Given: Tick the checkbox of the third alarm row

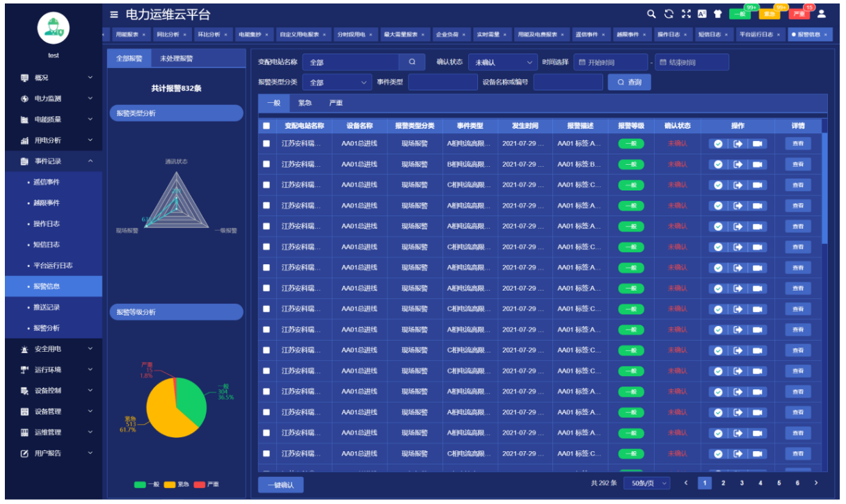Looking at the screenshot, I should 266,185.
